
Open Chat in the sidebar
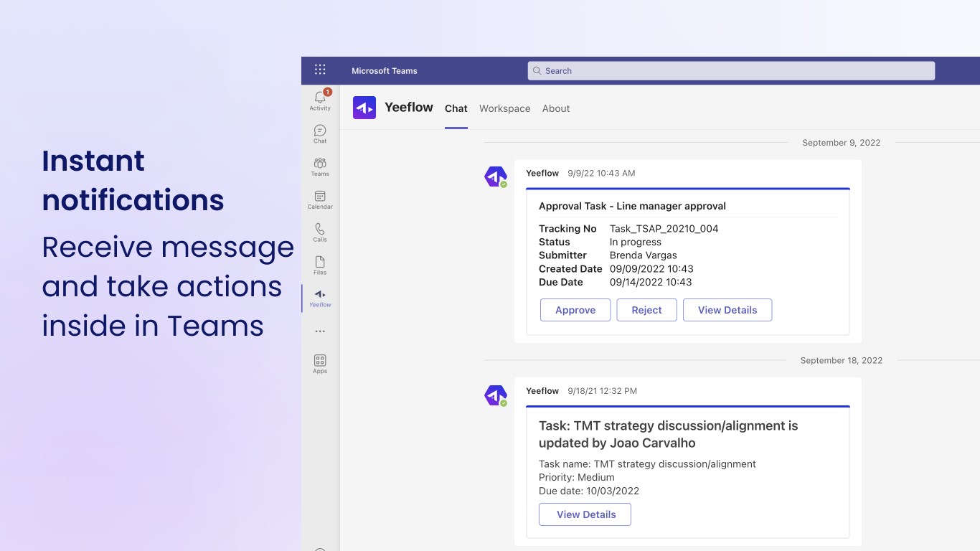pos(320,133)
